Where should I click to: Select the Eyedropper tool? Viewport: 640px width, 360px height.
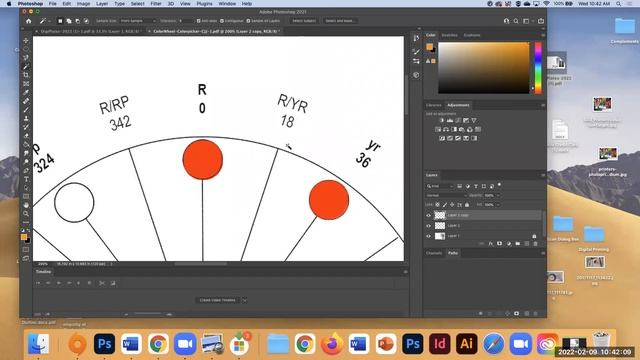(x=26, y=92)
